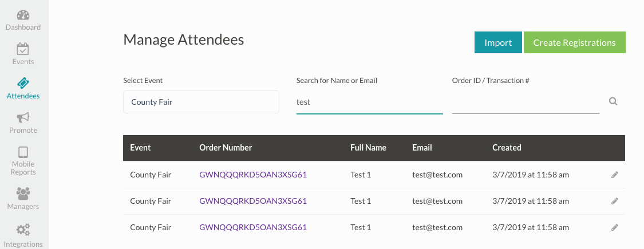This screenshot has height=249, width=644.
Task: Edit the third Test 1 attendee row
Action: 615,227
